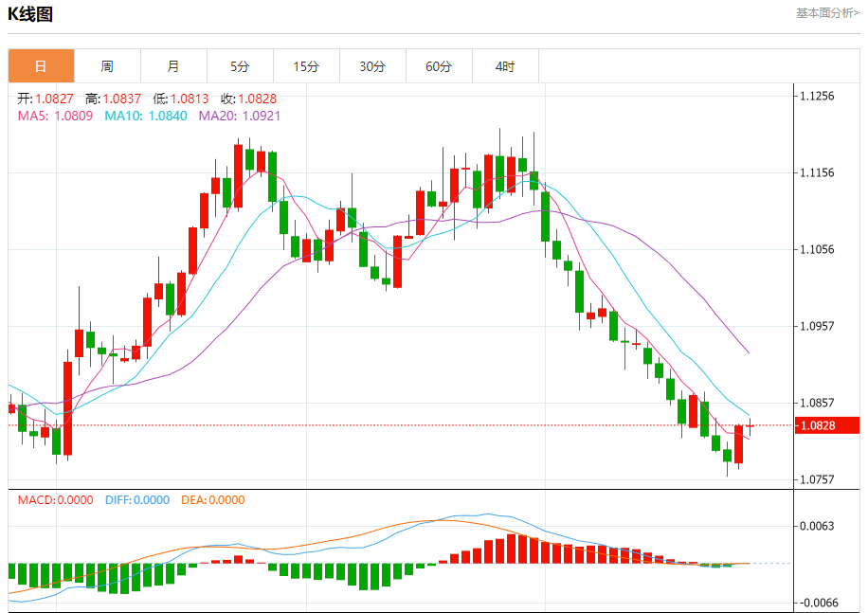Screen dimensions: 868x613
Task: Select the 30分 interval tab
Action: tap(372, 66)
